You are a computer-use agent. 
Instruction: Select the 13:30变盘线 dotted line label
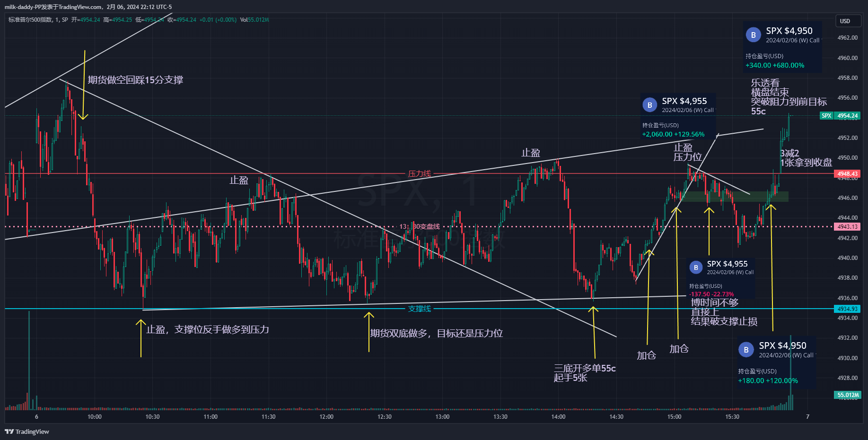[x=420, y=226]
